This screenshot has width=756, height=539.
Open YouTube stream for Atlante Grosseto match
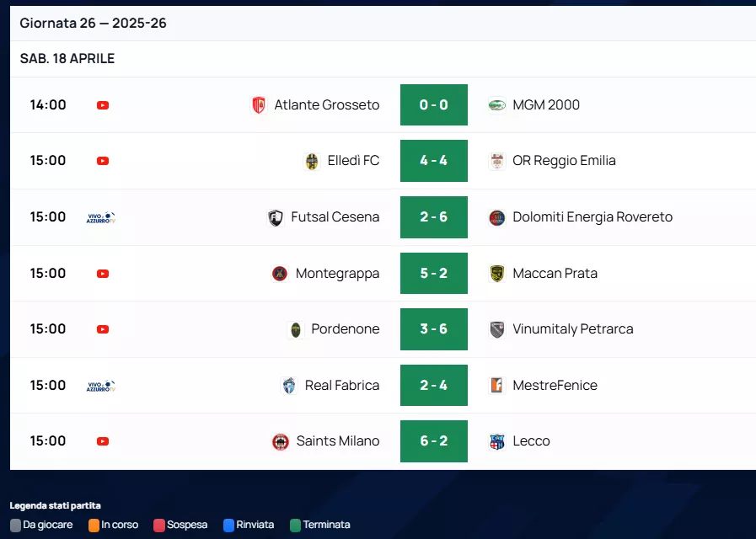(x=103, y=105)
